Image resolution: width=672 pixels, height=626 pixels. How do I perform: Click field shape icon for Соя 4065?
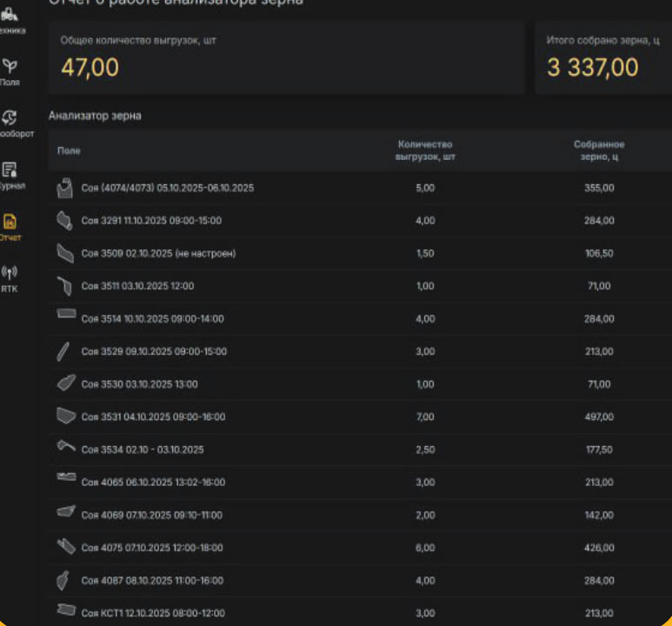coord(66,476)
